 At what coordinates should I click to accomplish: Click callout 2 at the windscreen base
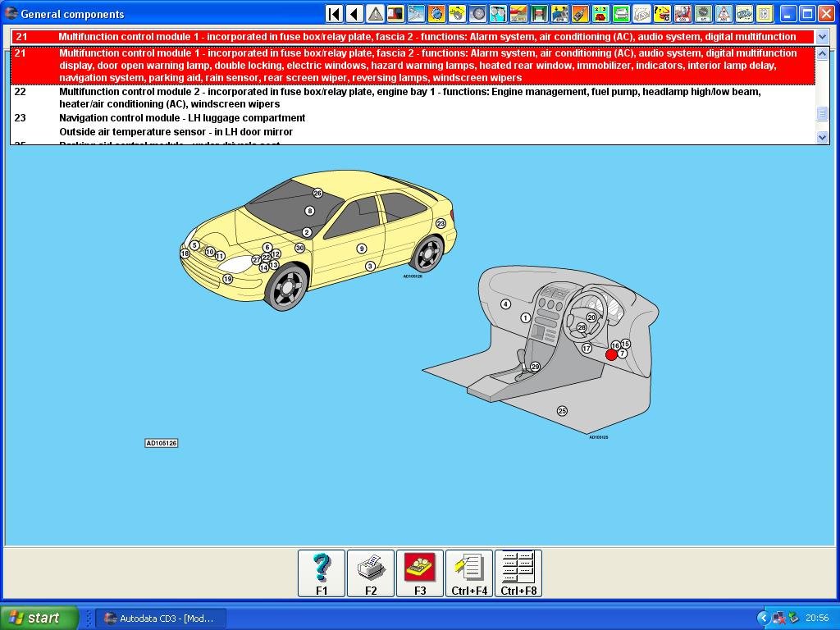point(307,232)
